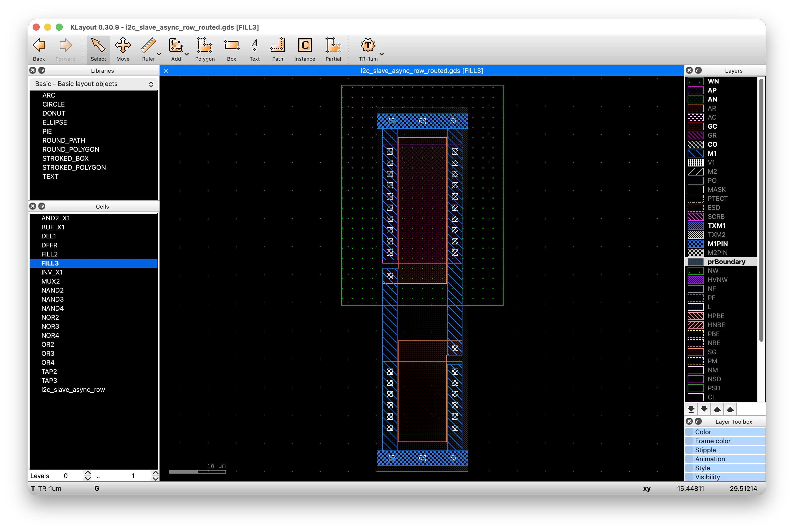The height and width of the screenshot is (532, 794).
Task: Select the TXM1 layer entry
Action: (721, 226)
